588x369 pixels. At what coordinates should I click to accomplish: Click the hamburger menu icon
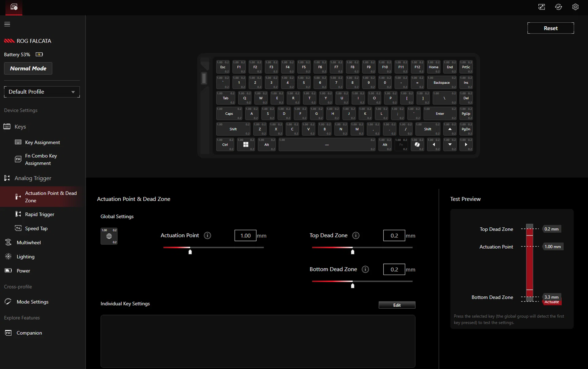point(7,24)
